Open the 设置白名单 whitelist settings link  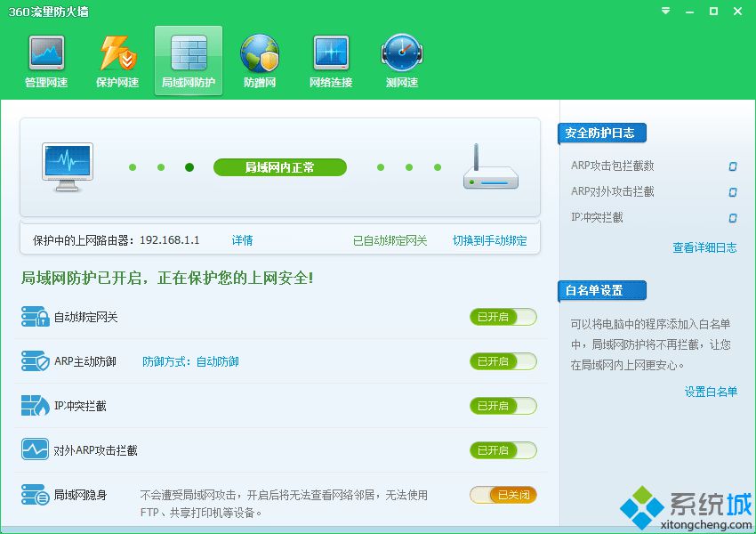point(711,392)
